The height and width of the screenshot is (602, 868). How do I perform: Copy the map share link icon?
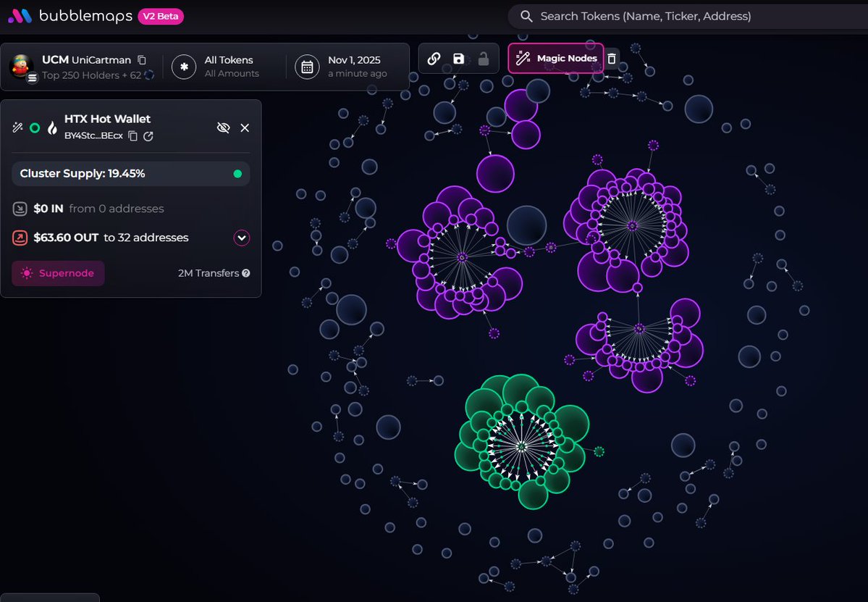point(434,59)
